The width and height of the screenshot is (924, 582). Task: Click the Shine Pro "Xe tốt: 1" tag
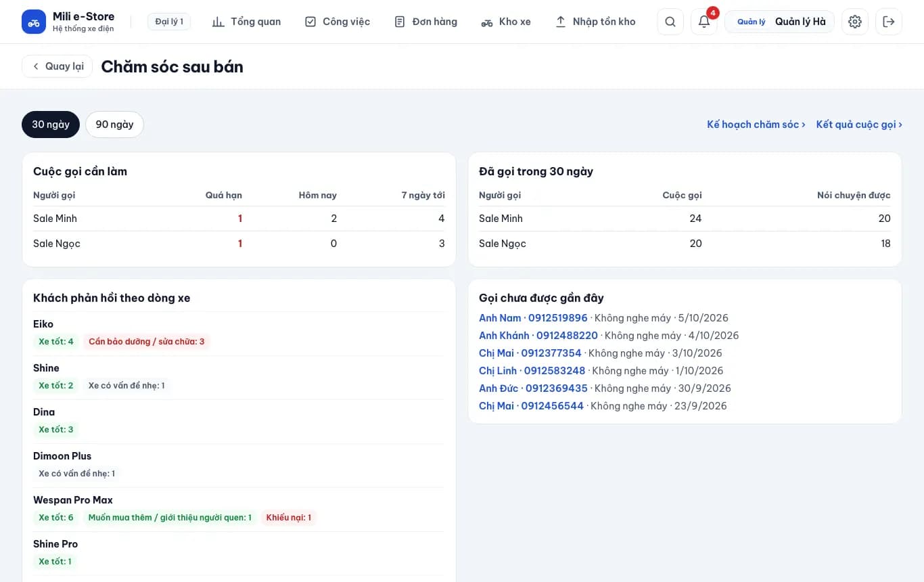[55, 562]
